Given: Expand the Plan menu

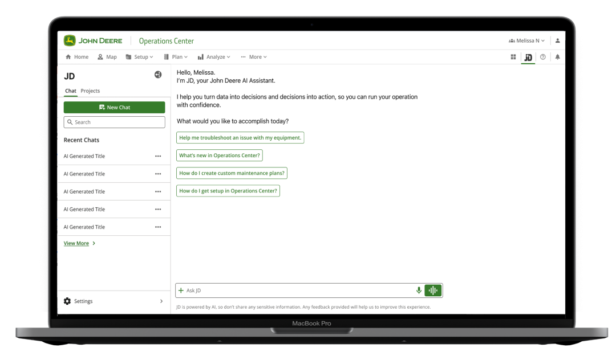Looking at the screenshot, I should (x=176, y=57).
